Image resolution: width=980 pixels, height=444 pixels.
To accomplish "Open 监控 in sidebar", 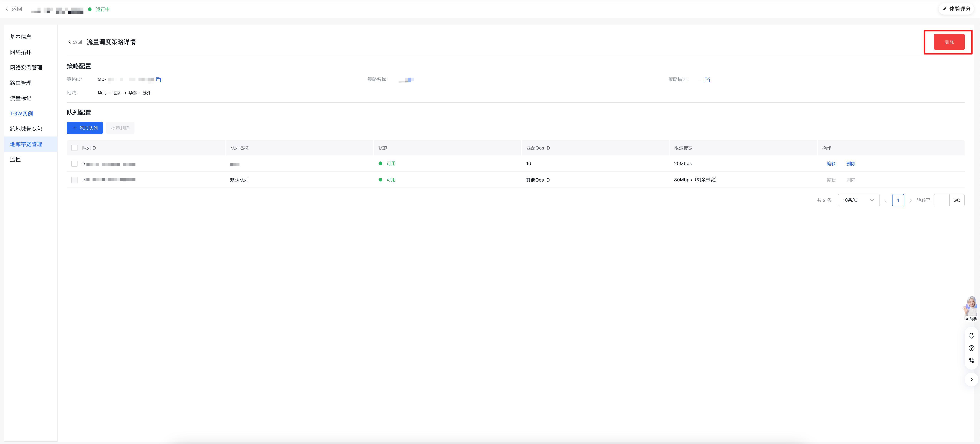I will coord(15,160).
